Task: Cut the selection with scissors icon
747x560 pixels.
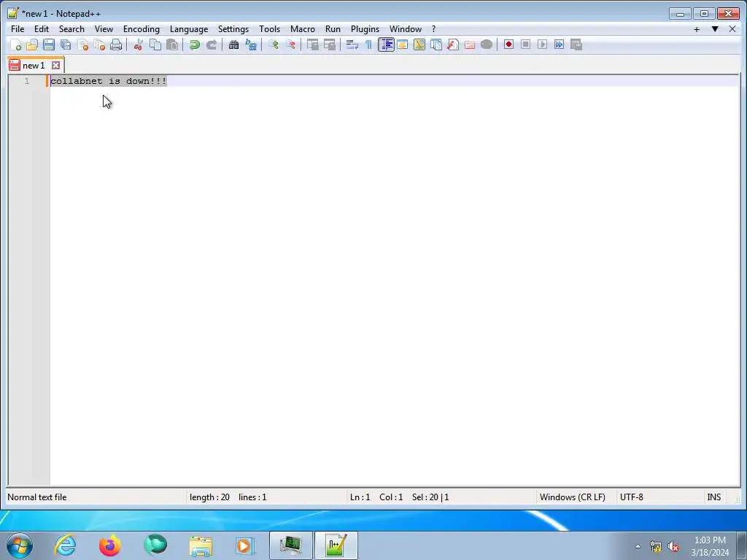Action: pyautogui.click(x=138, y=44)
